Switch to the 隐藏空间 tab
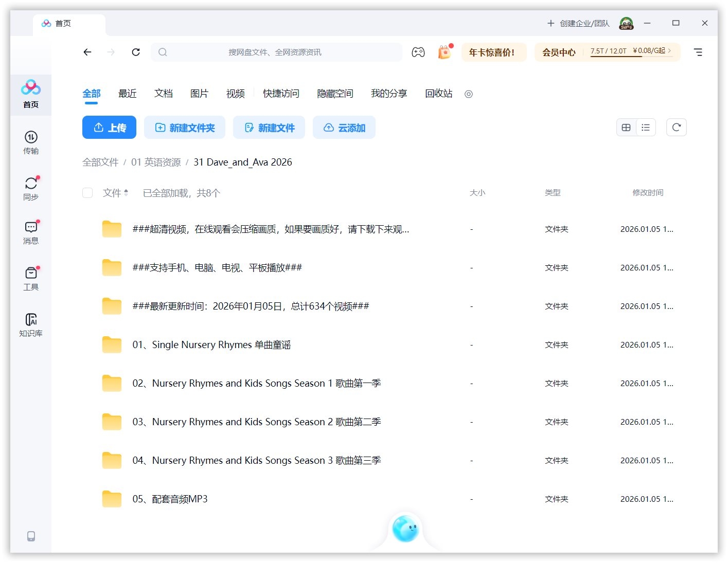The height and width of the screenshot is (563, 728). tap(335, 94)
